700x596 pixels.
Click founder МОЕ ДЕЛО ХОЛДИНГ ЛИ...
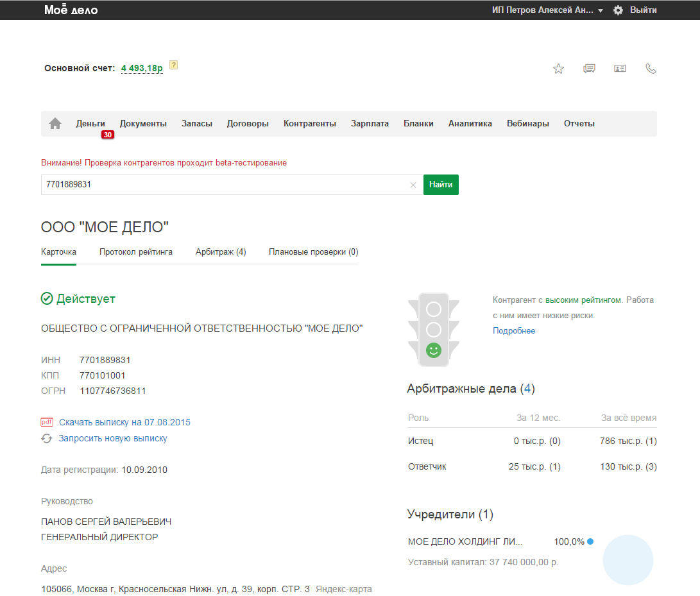pyautogui.click(x=465, y=542)
